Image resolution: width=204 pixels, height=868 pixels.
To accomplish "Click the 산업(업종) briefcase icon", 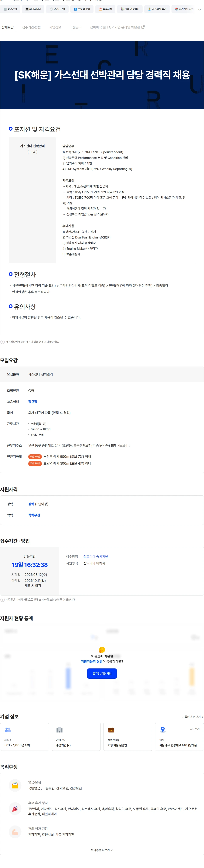I will tap(111, 730).
